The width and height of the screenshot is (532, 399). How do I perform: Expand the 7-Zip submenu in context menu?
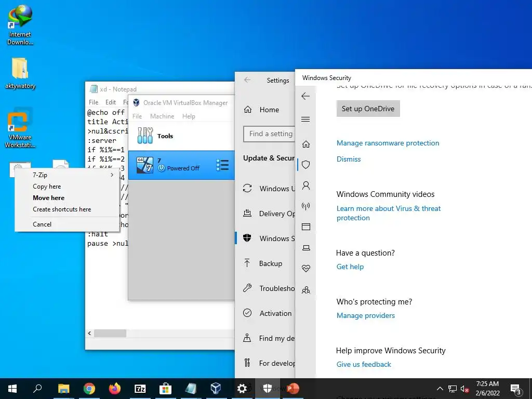(67, 175)
